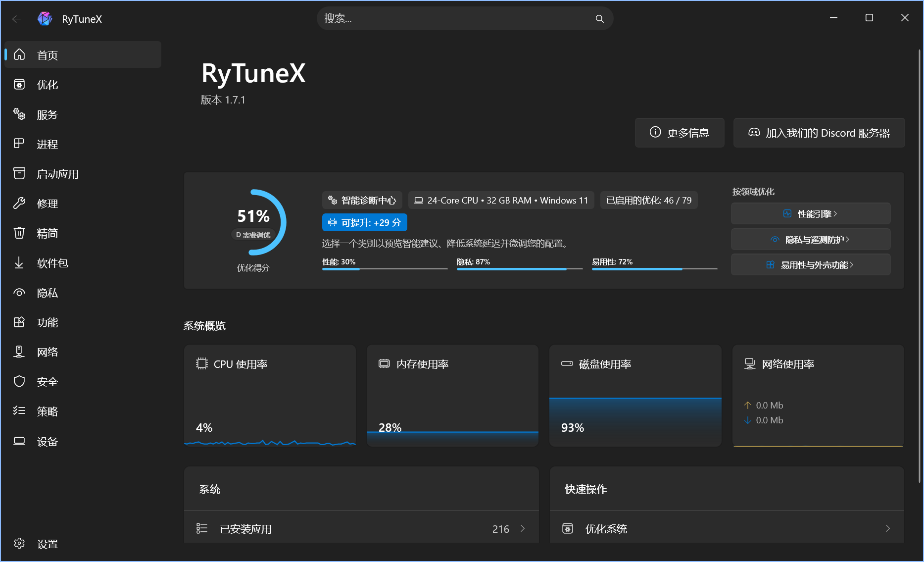924x562 pixels.
Task: Click the disk icon on 磁盘使用率 card
Action: [x=567, y=363]
